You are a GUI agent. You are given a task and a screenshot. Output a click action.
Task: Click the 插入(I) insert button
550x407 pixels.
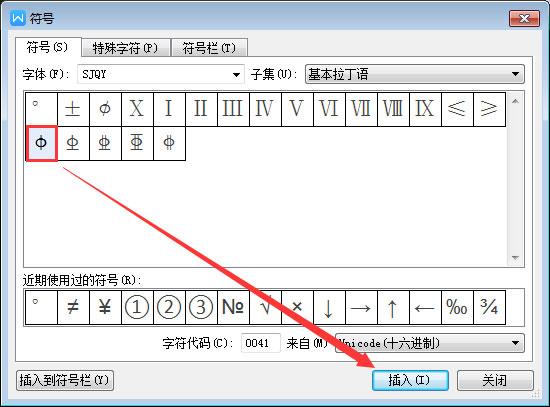pos(410,380)
